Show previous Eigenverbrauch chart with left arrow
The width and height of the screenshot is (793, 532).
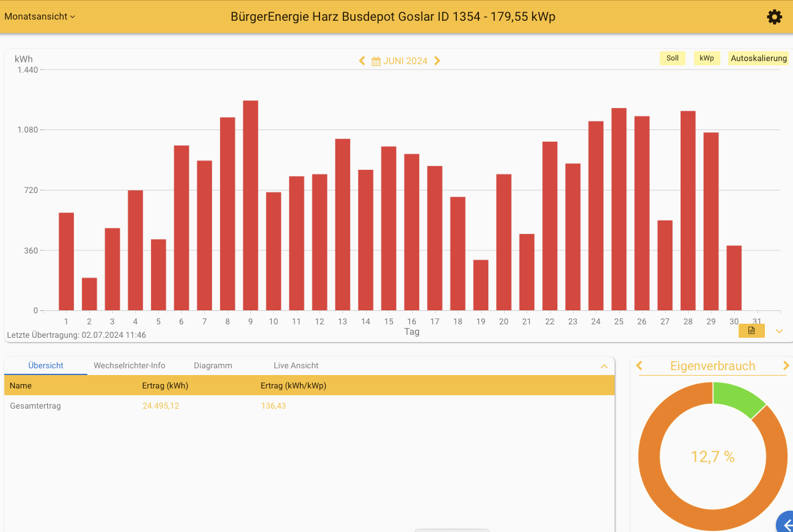640,366
